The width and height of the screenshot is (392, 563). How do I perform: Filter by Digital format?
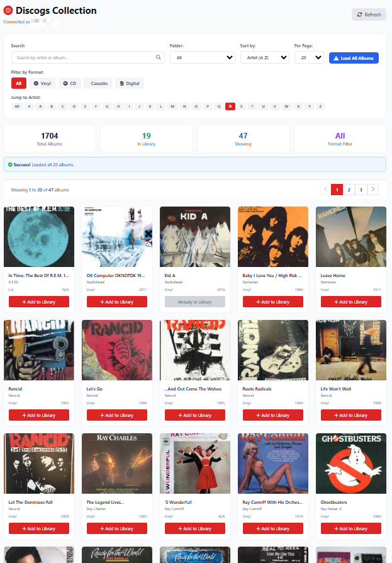click(x=130, y=83)
